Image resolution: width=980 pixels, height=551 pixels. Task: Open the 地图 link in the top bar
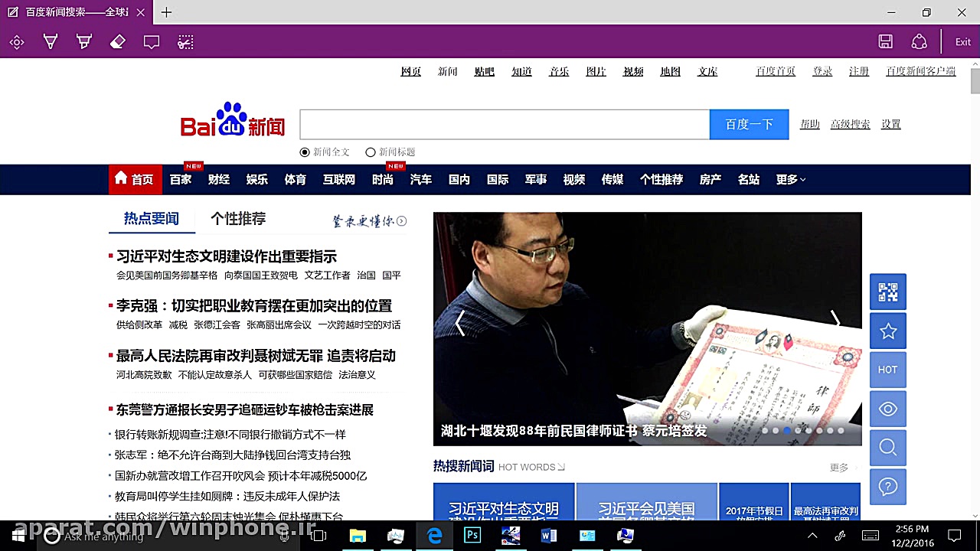coord(671,71)
